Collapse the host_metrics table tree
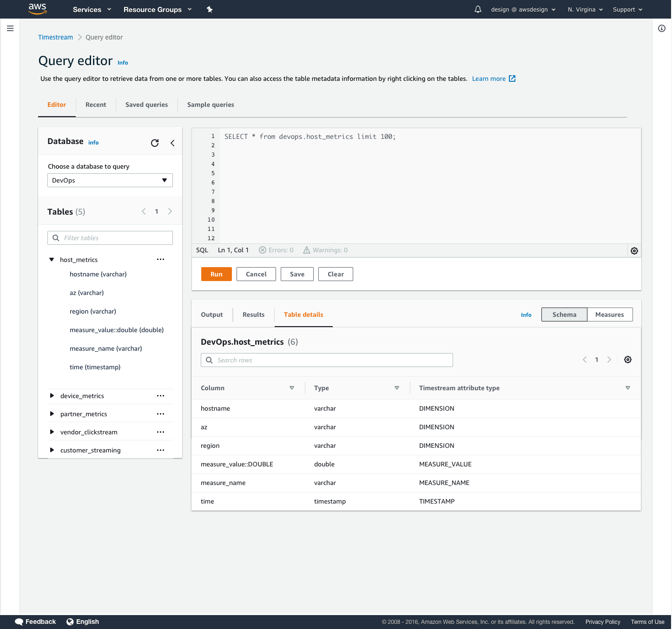Image resolution: width=672 pixels, height=629 pixels. [x=52, y=260]
